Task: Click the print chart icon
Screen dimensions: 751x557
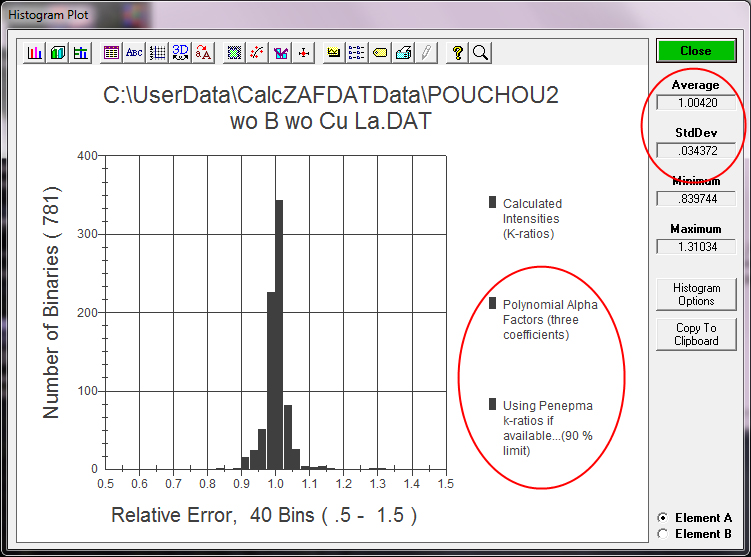Action: coord(403,53)
